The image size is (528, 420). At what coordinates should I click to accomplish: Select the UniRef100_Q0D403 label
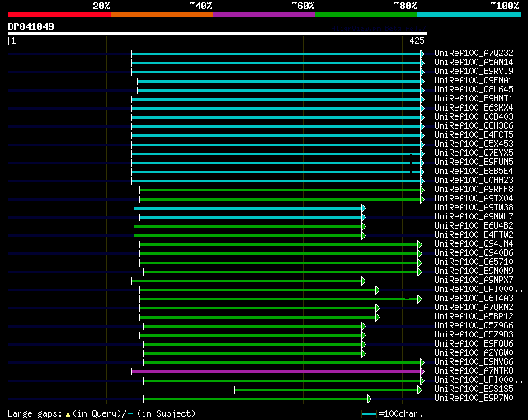click(x=474, y=117)
